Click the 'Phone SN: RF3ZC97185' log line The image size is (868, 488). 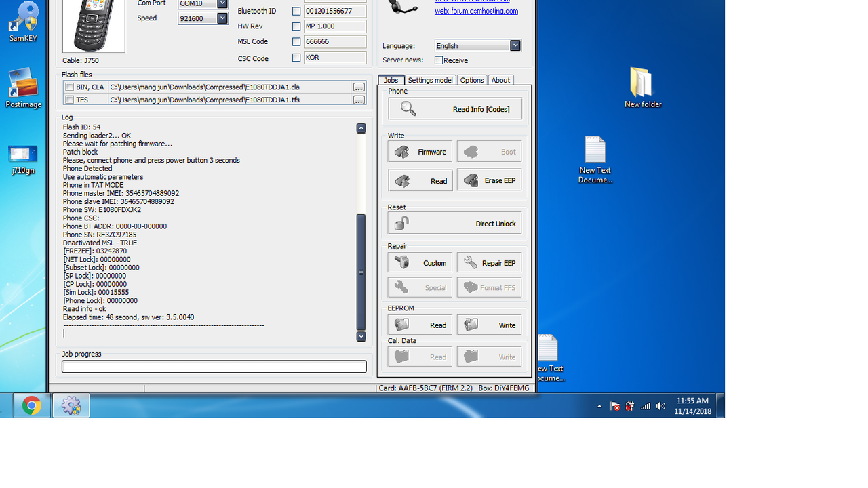(x=100, y=235)
